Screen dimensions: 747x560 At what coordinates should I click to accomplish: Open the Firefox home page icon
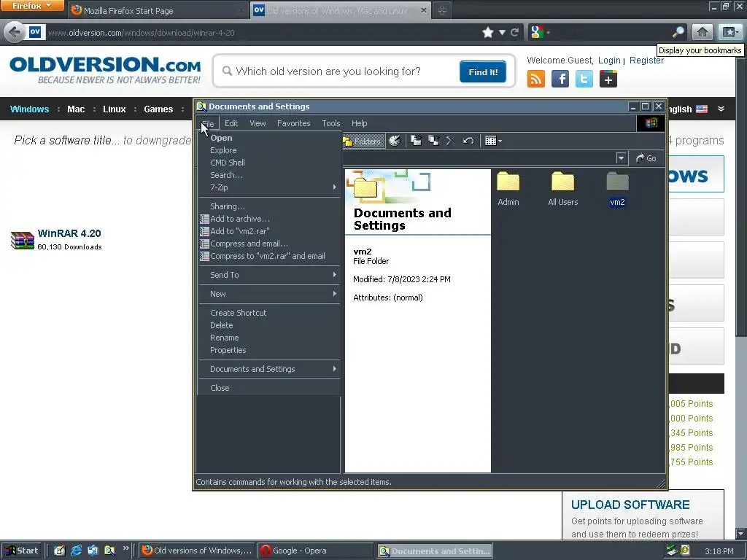point(703,32)
